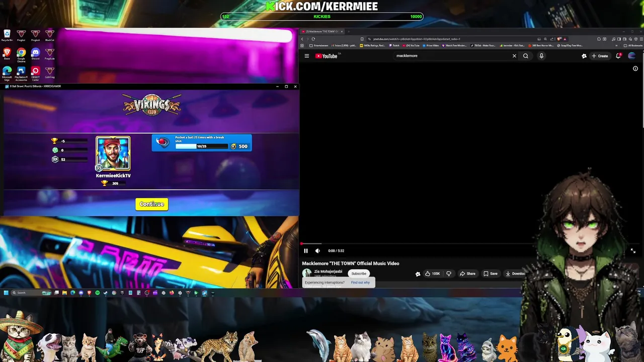Screen dimensions: 644x362
Task: Like the Macklemore video
Action: coord(432,274)
